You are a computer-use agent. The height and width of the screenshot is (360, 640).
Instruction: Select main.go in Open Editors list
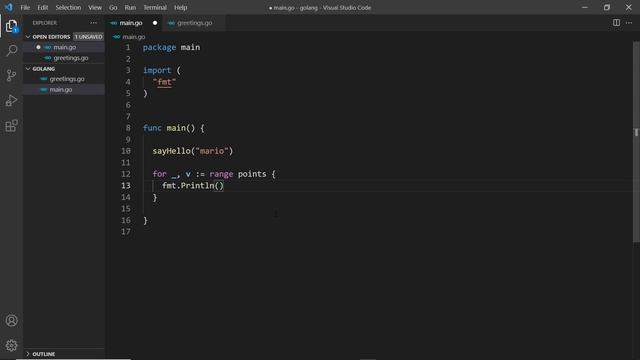[64, 47]
